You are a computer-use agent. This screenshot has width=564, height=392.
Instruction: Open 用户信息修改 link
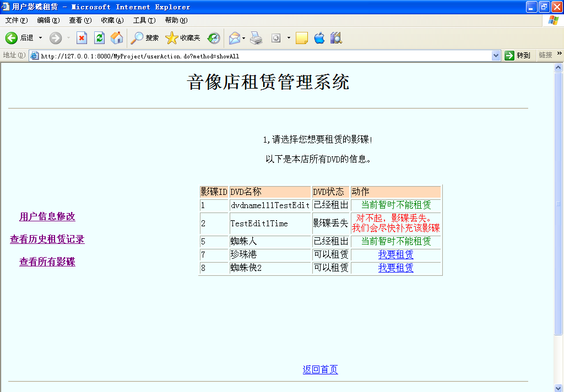47,216
